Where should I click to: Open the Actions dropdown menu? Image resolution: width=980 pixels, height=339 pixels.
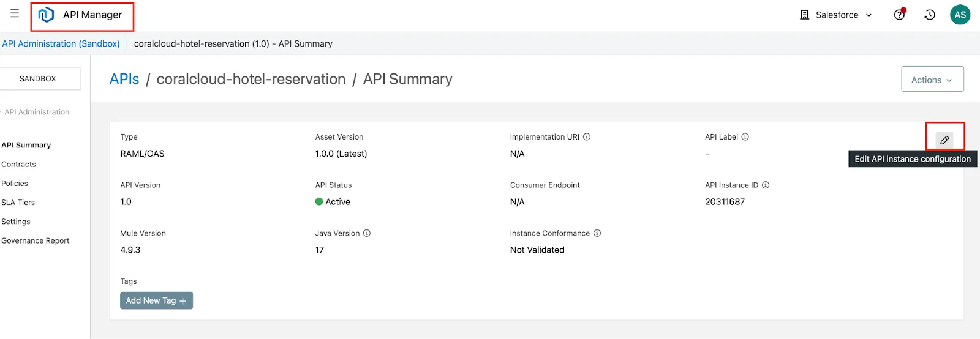pos(932,80)
